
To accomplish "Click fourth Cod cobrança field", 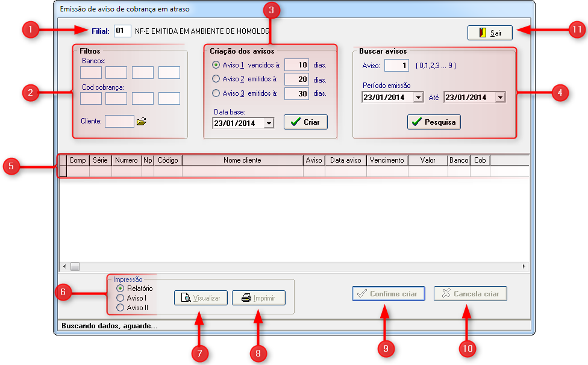I will click(169, 99).
